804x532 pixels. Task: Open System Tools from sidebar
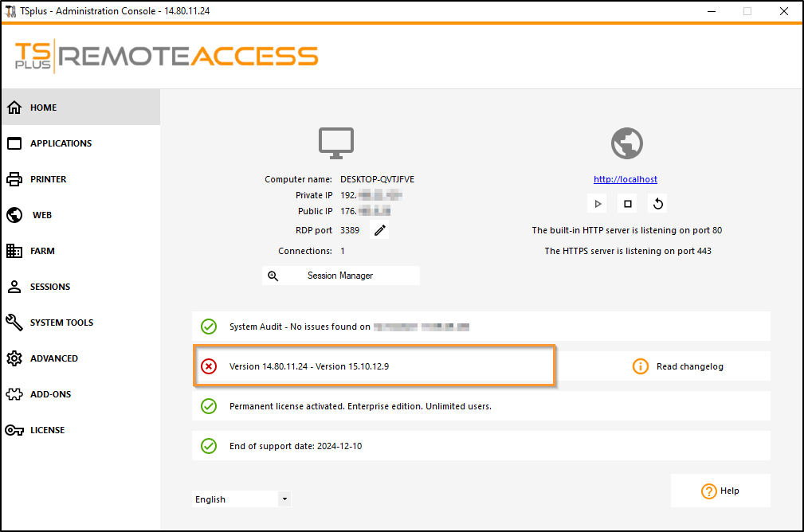click(x=61, y=323)
